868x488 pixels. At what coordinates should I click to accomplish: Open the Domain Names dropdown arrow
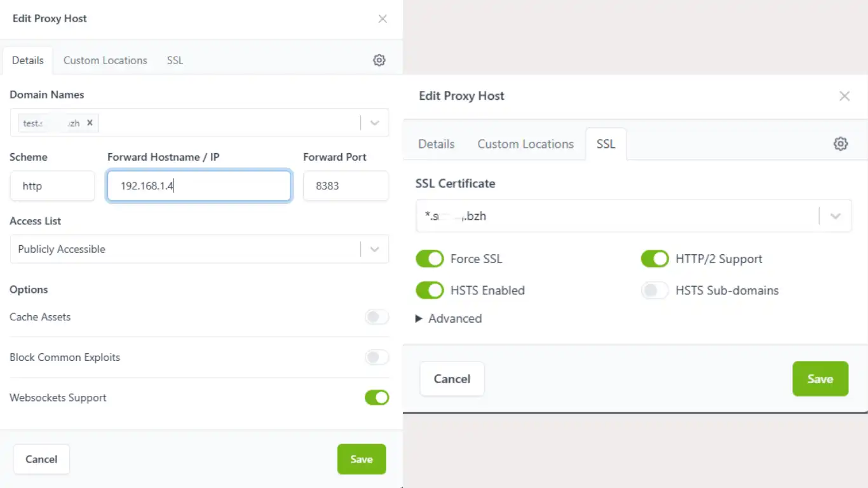(x=375, y=123)
